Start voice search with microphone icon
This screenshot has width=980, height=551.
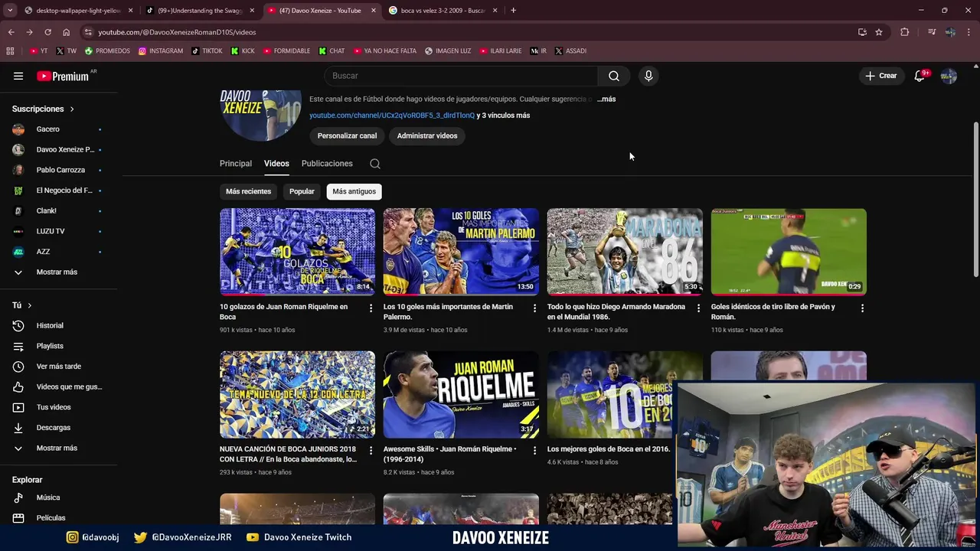tap(648, 76)
